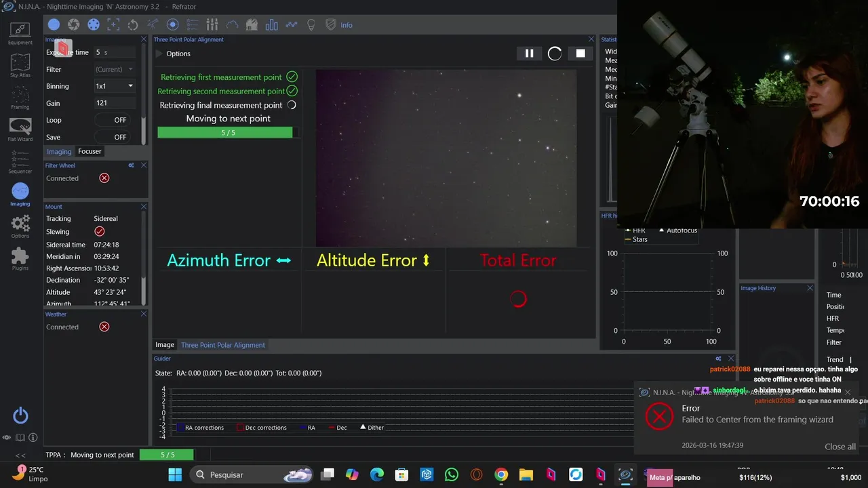This screenshot has height=488, width=868.
Task: Open the Options gear section
Action: (20, 226)
